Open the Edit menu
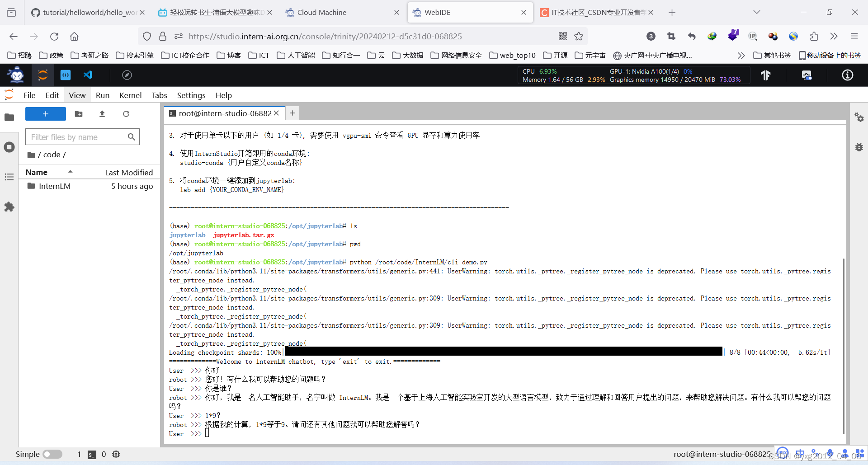Viewport: 868px width, 465px height. [x=52, y=95]
